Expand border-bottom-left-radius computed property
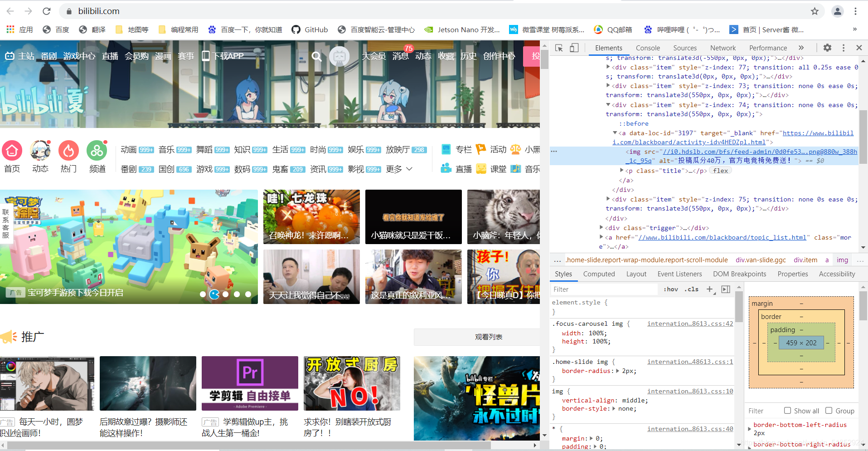This screenshot has height=451, width=868. (749, 429)
